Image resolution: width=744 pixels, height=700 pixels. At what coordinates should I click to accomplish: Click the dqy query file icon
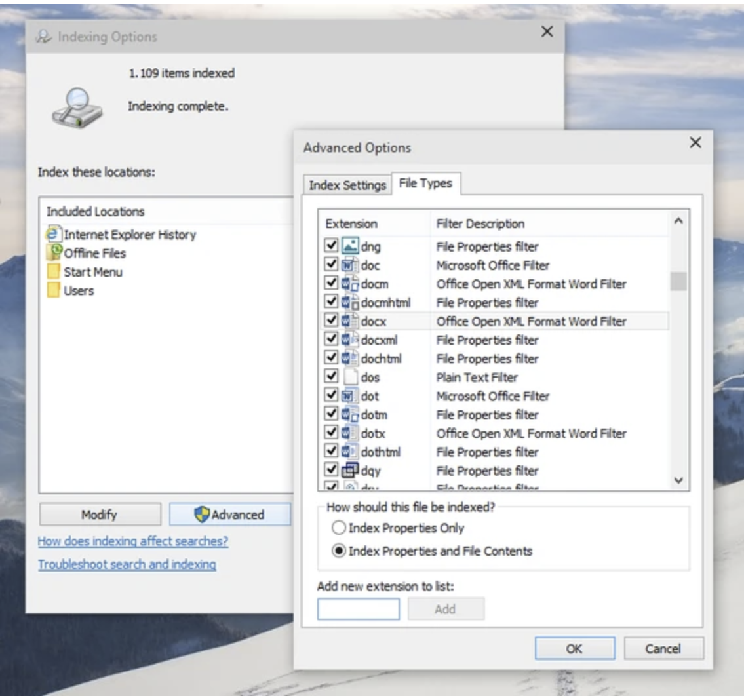pyautogui.click(x=350, y=471)
